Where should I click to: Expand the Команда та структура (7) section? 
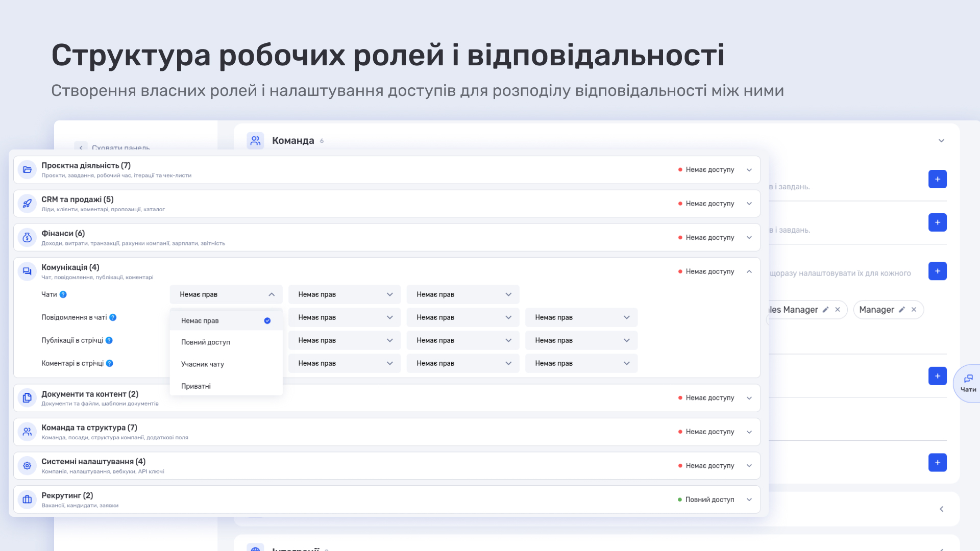(x=749, y=432)
